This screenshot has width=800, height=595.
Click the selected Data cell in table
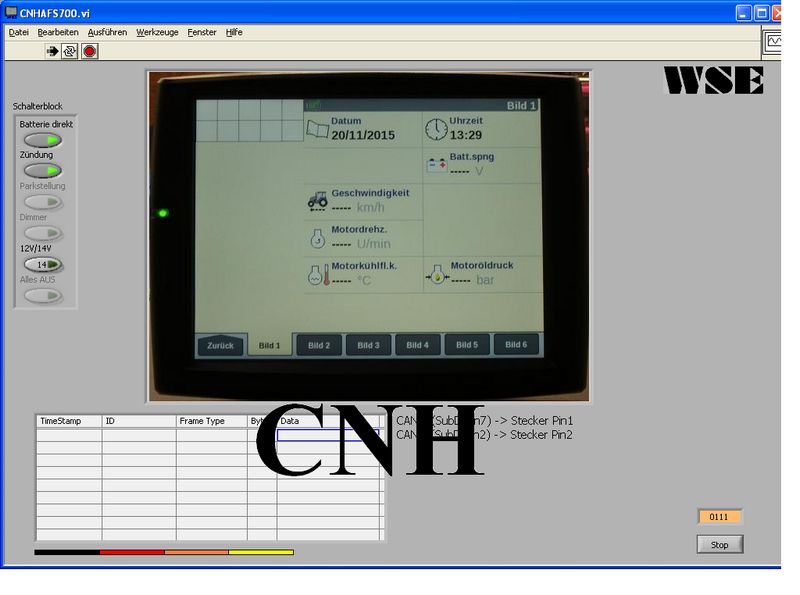point(328,435)
